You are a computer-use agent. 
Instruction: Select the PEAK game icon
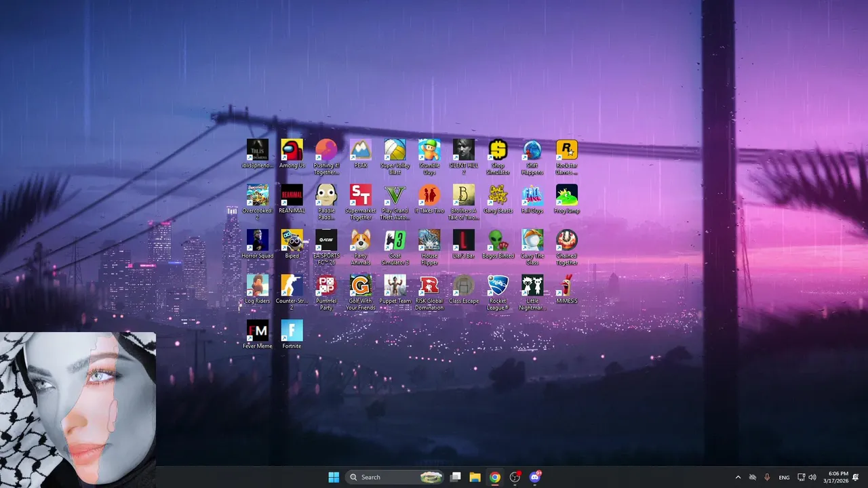tap(361, 154)
